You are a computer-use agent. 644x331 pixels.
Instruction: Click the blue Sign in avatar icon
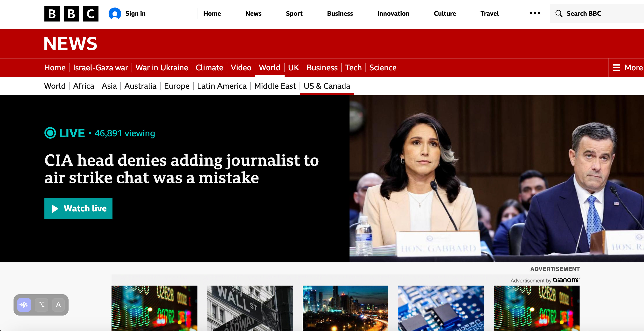115,14
